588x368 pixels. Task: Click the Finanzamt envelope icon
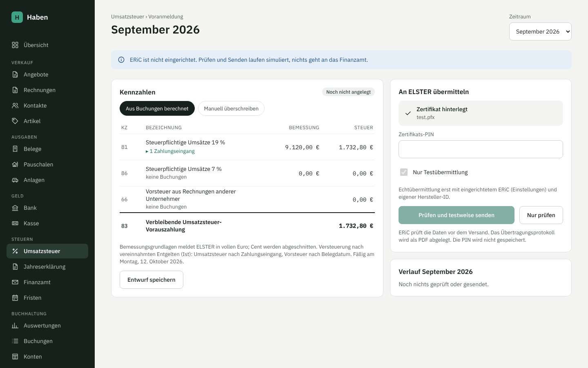point(15,282)
